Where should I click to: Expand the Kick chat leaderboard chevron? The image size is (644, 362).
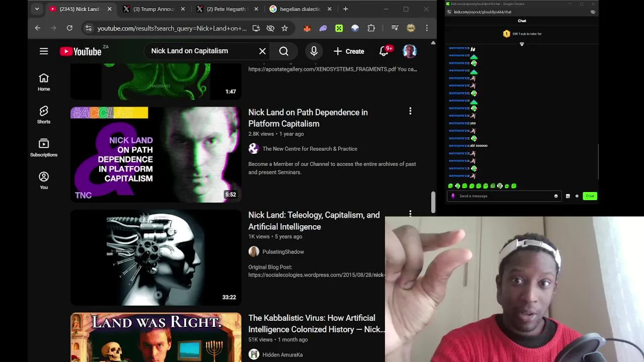(x=522, y=44)
